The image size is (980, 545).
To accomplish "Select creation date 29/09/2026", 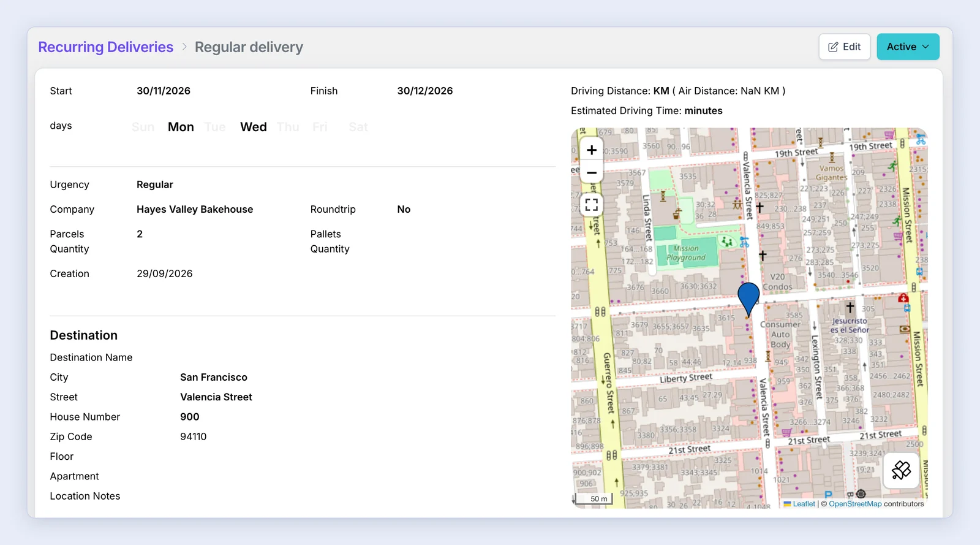I will coord(165,273).
